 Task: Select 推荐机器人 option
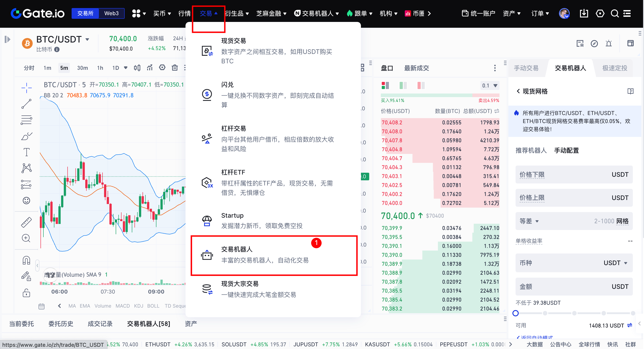point(531,151)
